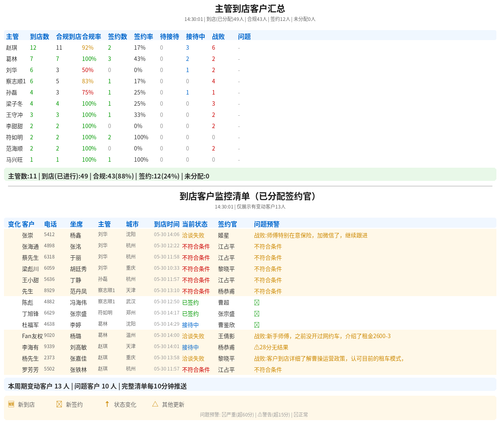Click the green status icon in 杜福军 row
Screen dimensions: 500x437
[257, 325]
